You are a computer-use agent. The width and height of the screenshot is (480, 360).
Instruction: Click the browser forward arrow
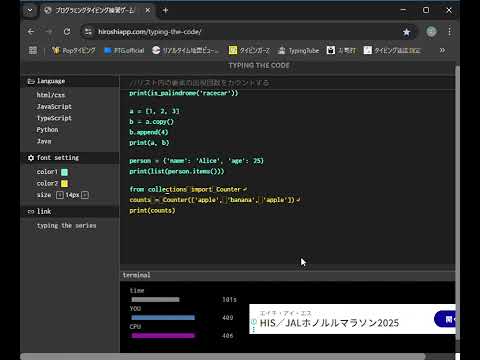pyautogui.click(x=49, y=32)
